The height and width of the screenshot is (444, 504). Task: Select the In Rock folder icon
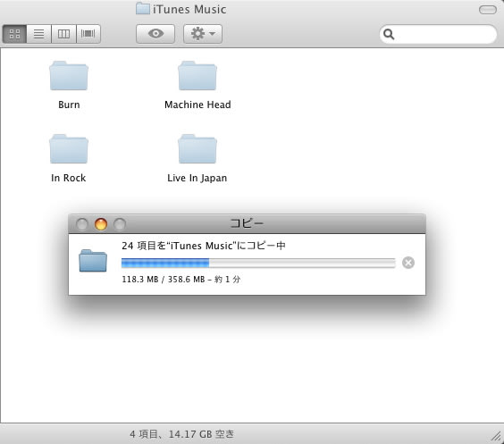(x=69, y=149)
